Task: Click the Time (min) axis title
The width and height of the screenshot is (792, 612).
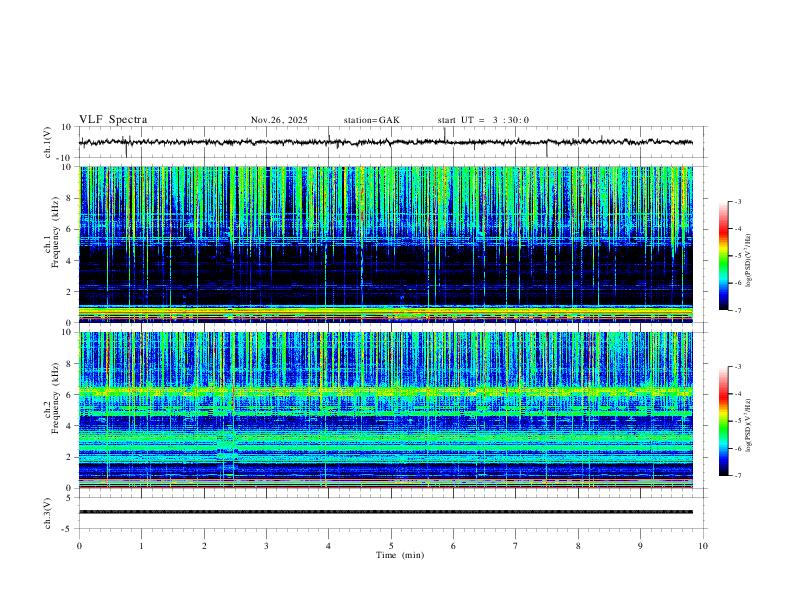Action: pos(400,555)
